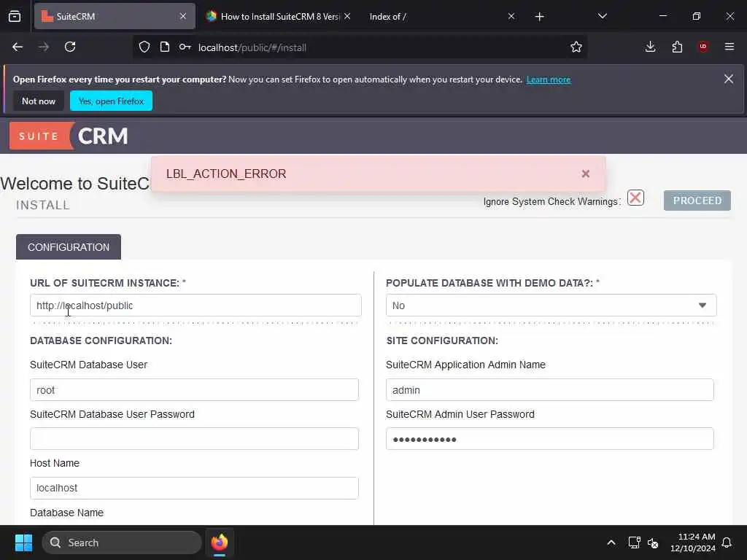Click the uBlock Origin extension icon
747x560 pixels.
click(x=703, y=47)
